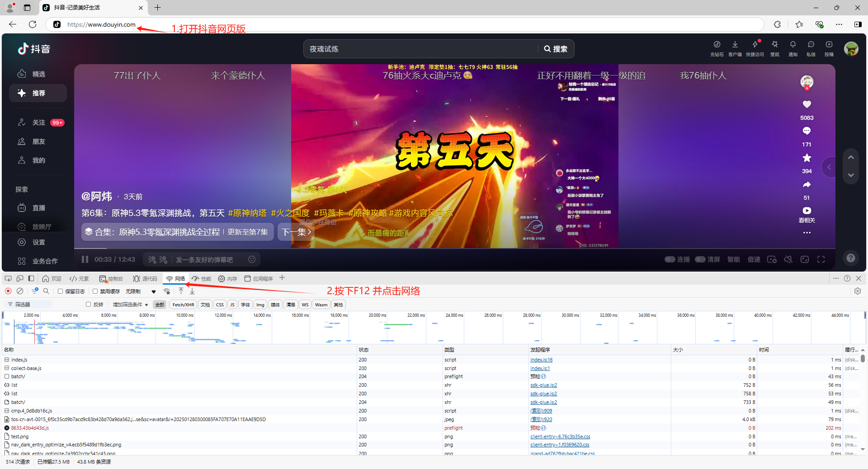Go to the next video with down arrow
The height and width of the screenshot is (469, 868).
851,175
